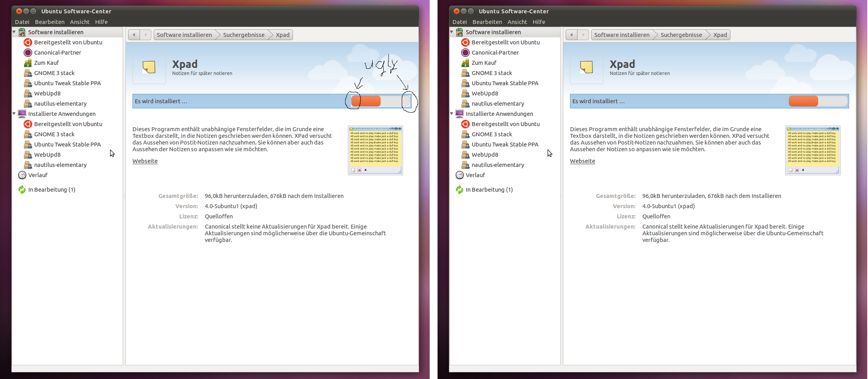Collapse the Software installieren tree in left window
The image size is (868, 379).
[x=14, y=32]
